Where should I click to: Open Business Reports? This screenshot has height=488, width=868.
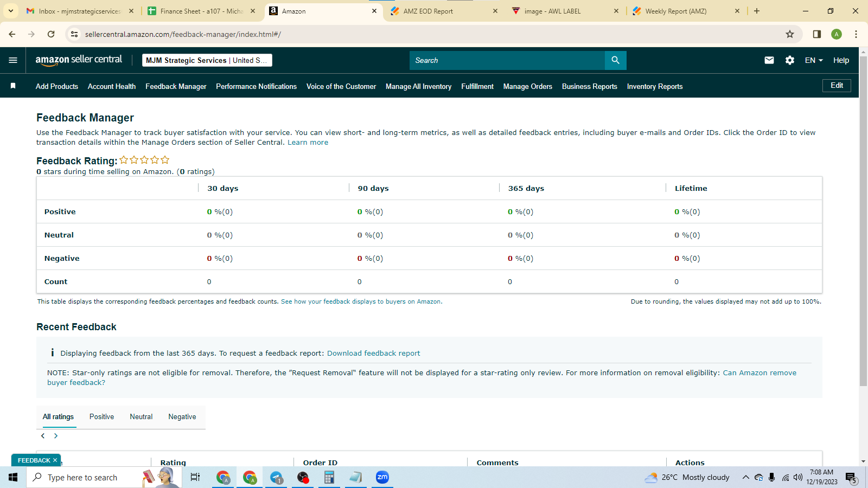coord(590,86)
